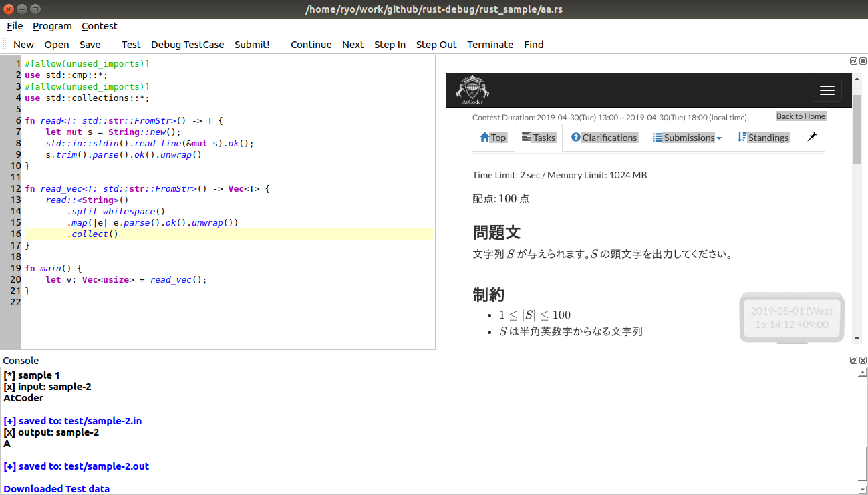The image size is (868, 495).
Task: Click the '.map(|e| e.parse()' line
Action: point(152,223)
